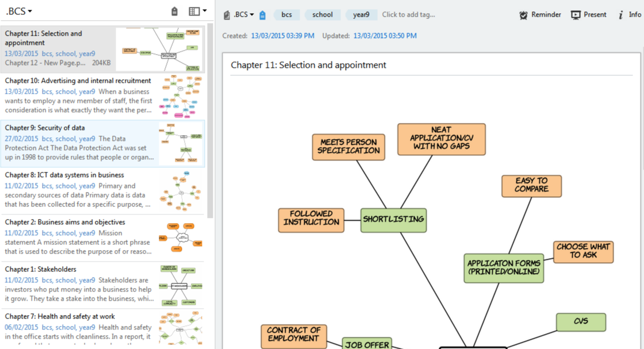Screen dimensions: 644x349
Task: Open Chapter 10: Advertising and internal recruitment note
Action: coord(103,97)
